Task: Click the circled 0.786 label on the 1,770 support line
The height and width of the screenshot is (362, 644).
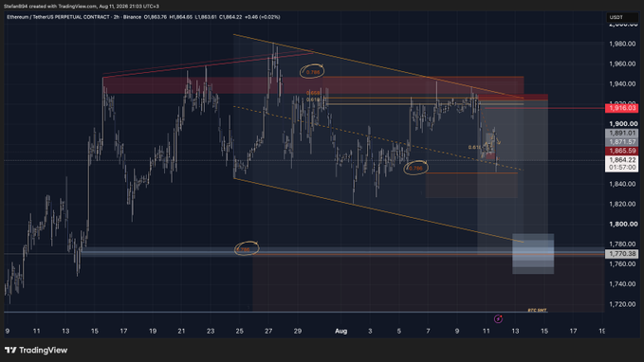Action: (243, 249)
